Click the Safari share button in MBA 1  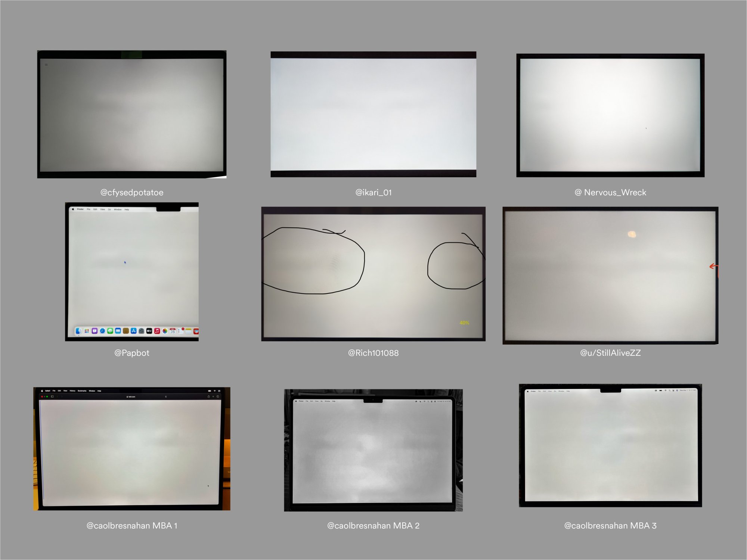[x=208, y=396]
